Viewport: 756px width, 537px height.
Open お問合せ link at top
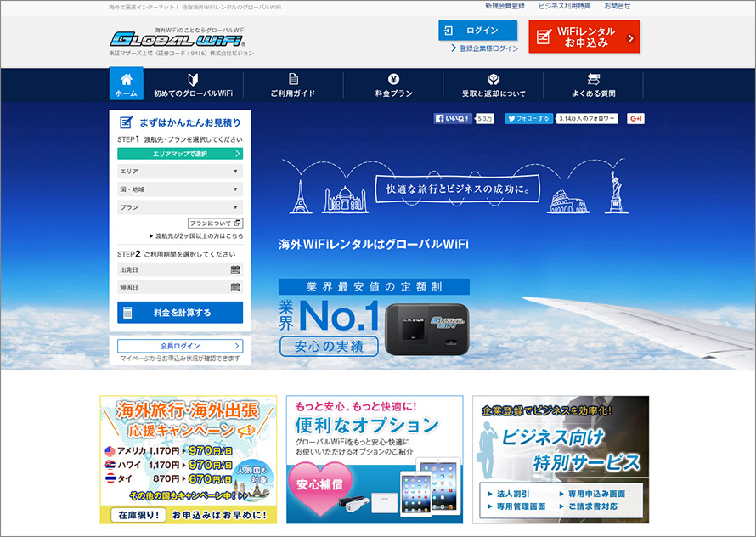[x=618, y=6]
